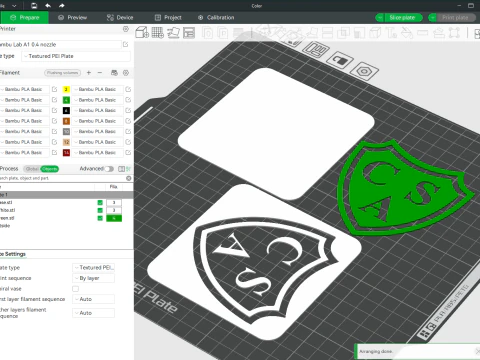The image size is (480, 360).
Task: Switch process mode to Objects
Action: pyautogui.click(x=50, y=169)
